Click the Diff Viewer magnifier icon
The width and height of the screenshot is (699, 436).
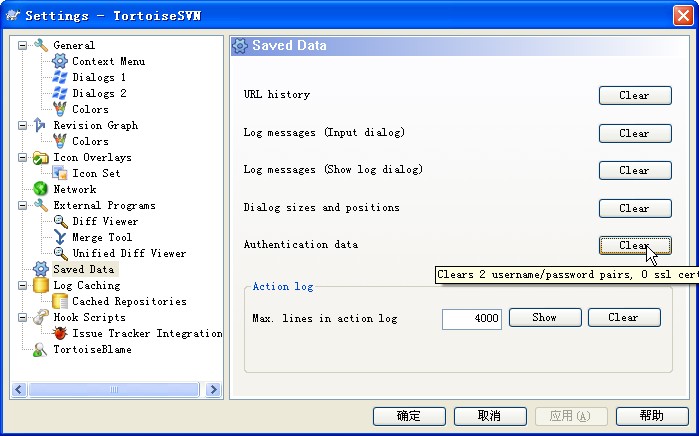(x=60, y=222)
